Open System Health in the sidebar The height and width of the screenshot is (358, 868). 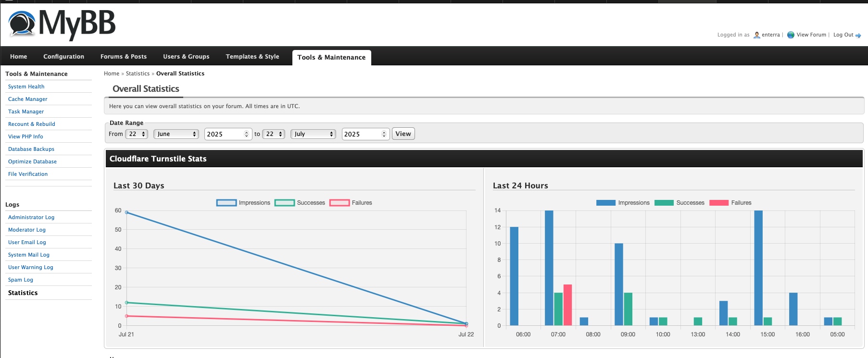coord(26,86)
